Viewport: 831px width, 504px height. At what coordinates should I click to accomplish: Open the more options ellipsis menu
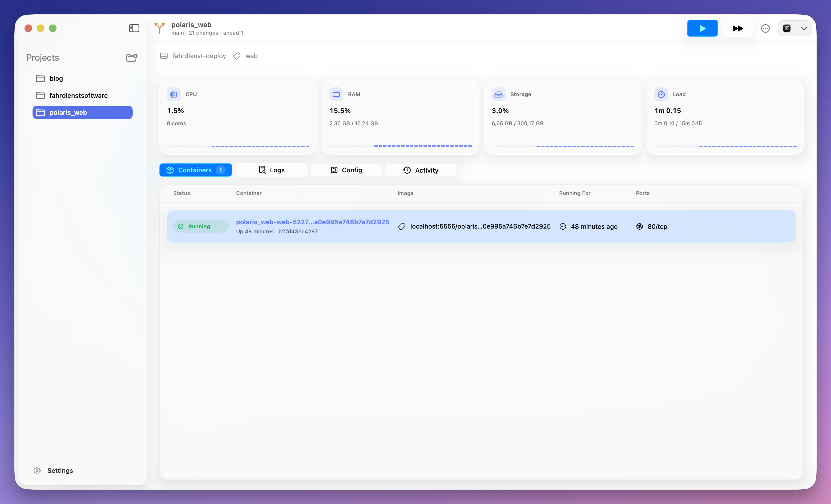765,28
